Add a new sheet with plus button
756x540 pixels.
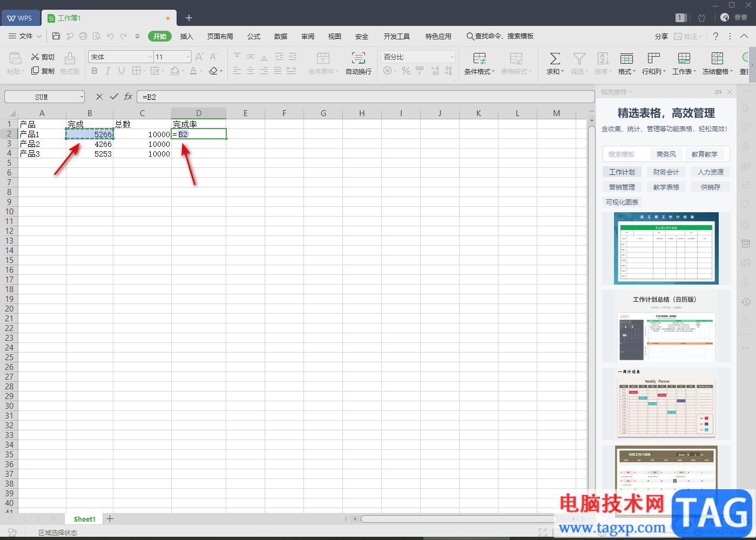click(x=110, y=519)
